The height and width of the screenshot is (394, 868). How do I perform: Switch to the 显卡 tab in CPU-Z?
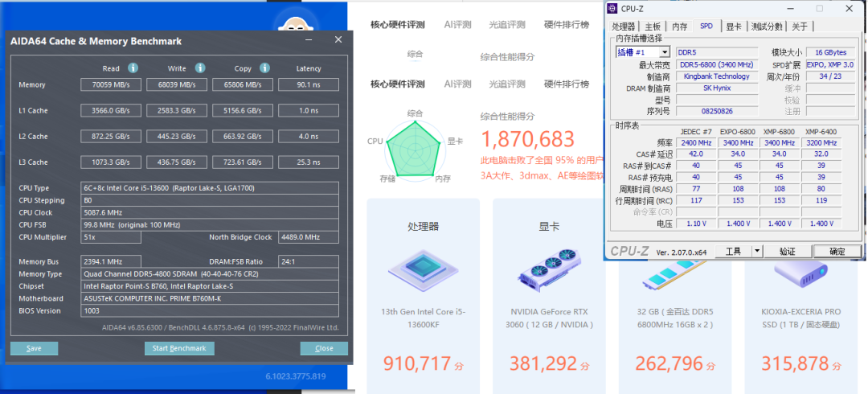coord(734,27)
